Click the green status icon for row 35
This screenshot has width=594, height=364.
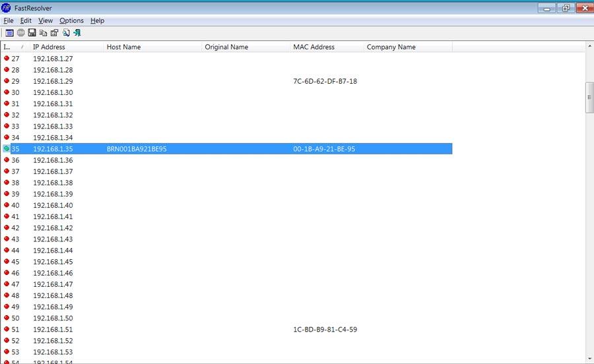7,149
